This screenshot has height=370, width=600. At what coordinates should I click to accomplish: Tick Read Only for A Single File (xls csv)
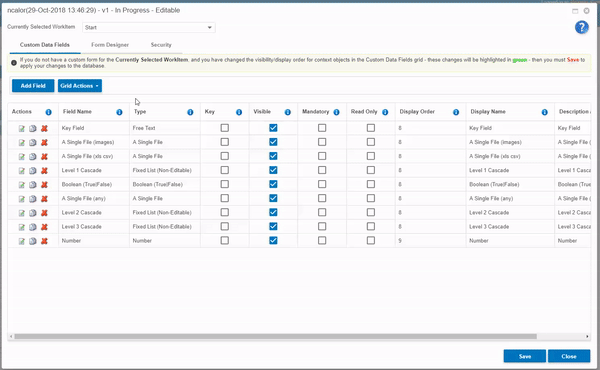coord(371,156)
